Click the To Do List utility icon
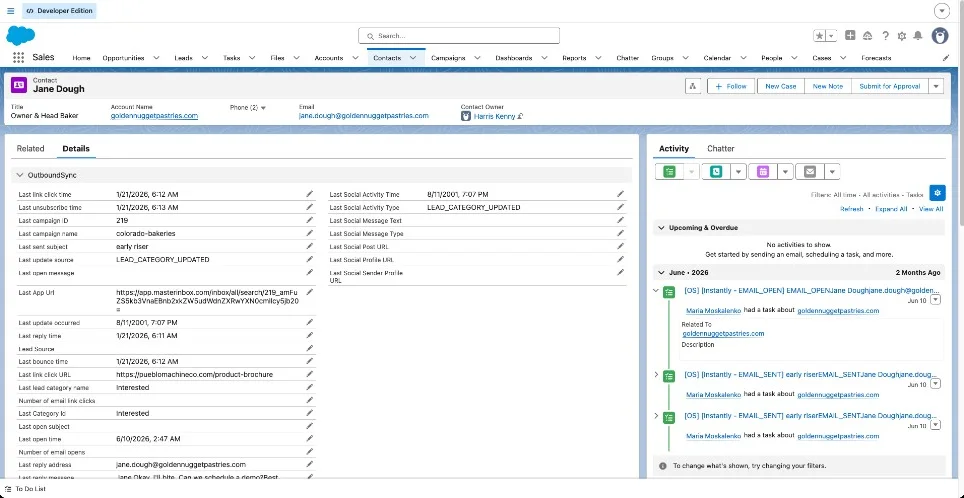 pos(8,489)
